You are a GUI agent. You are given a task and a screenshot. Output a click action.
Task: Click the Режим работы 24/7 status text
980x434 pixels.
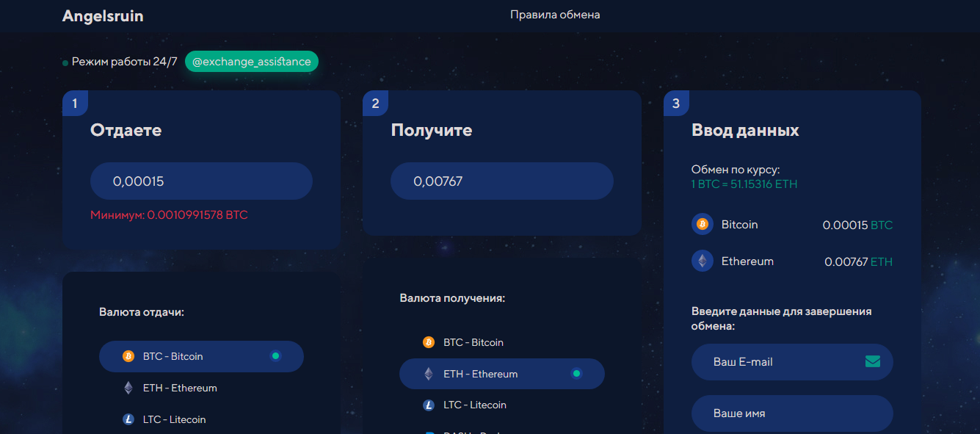pyautogui.click(x=125, y=62)
